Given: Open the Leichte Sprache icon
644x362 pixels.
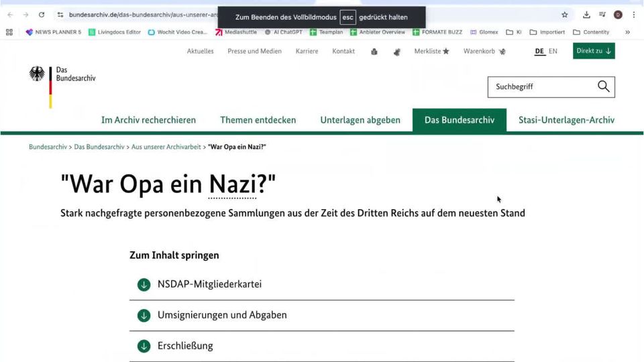Looking at the screenshot, I should (x=374, y=52).
